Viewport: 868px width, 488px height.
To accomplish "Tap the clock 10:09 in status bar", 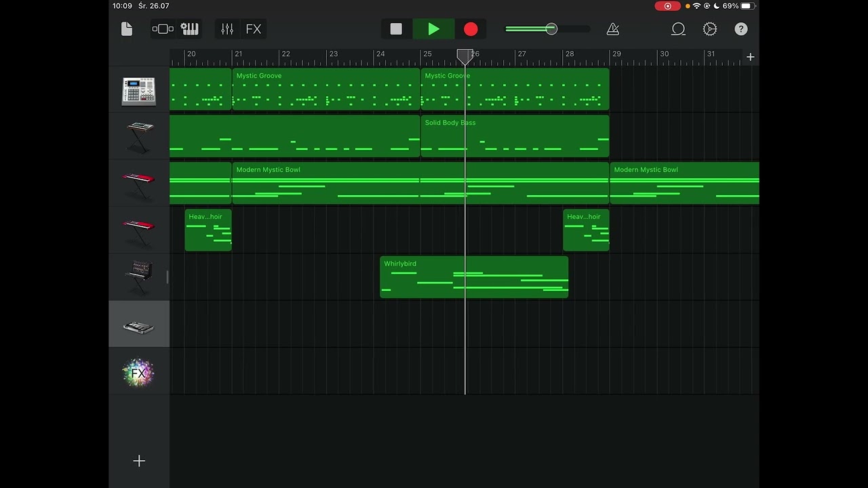I will pos(123,6).
